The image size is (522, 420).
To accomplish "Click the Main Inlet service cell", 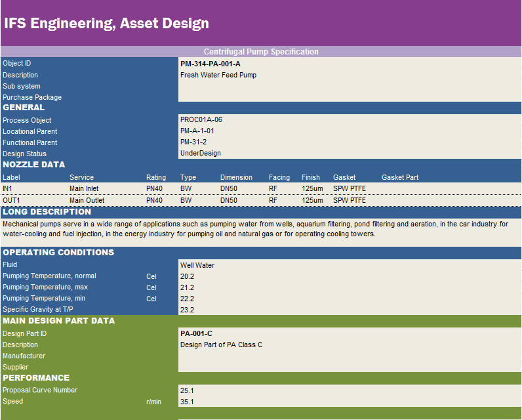I will click(84, 188).
